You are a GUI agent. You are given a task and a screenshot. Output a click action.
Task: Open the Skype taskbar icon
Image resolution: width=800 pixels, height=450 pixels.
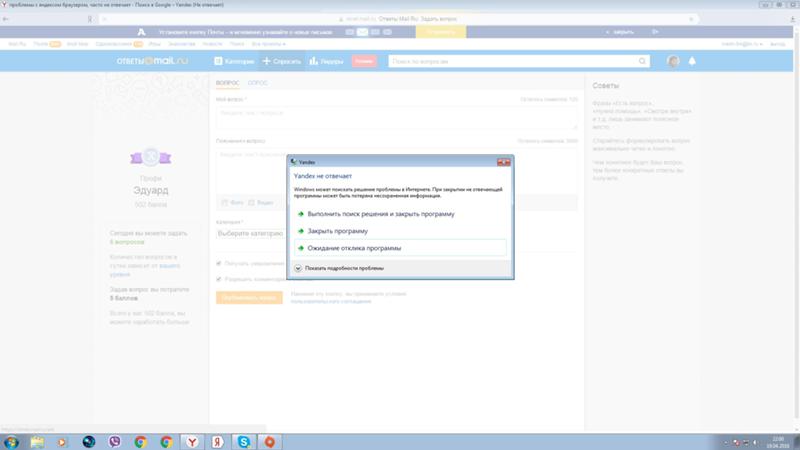pyautogui.click(x=243, y=442)
